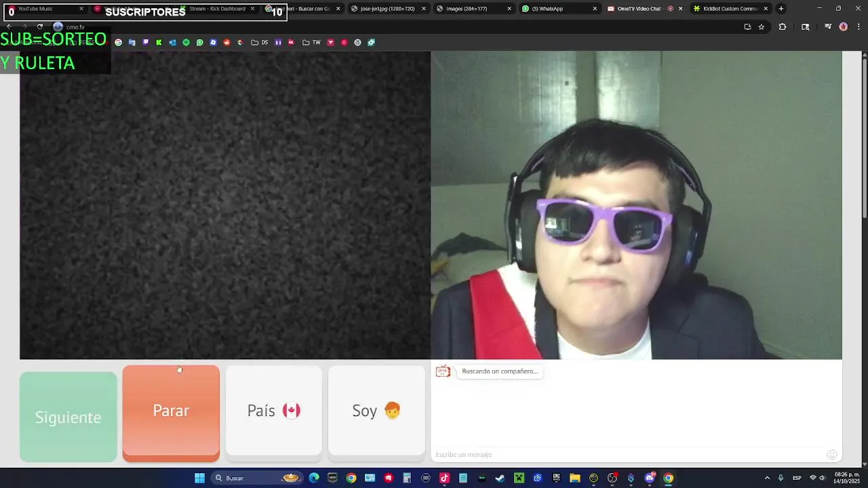Click install app icon in address bar
The height and width of the screenshot is (488, 868).
coord(747,26)
